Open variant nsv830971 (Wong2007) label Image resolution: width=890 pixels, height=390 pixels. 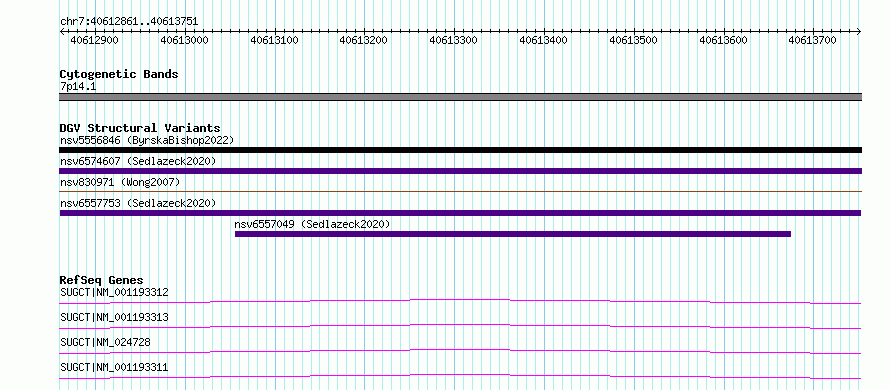pos(120,182)
